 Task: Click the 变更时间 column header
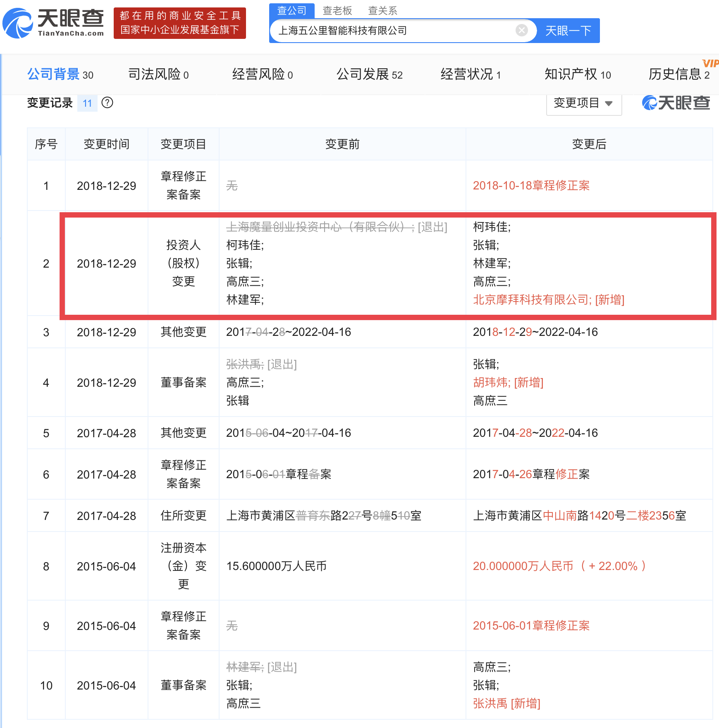click(x=107, y=144)
